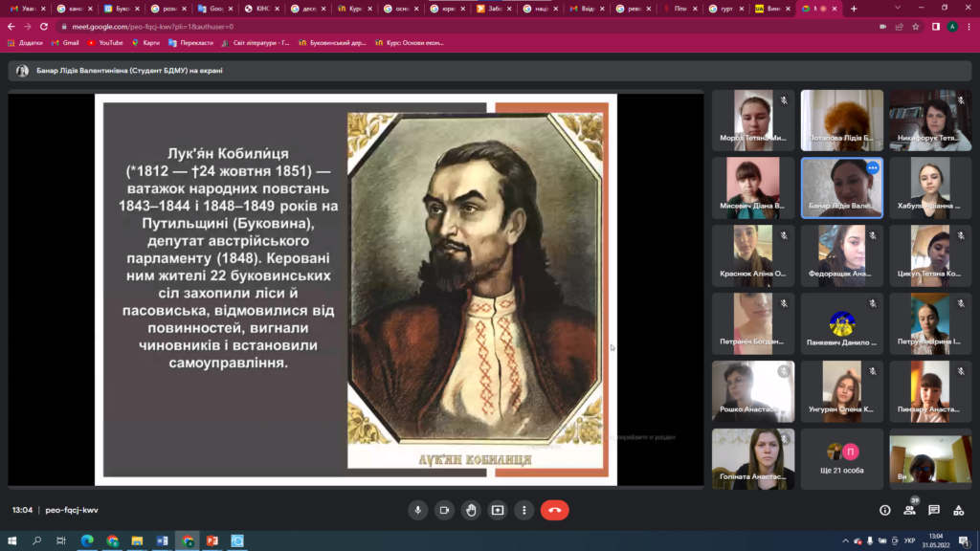Open the 'Ще 21 особа' tile
This screenshot has width=980, height=551.
tap(842, 459)
